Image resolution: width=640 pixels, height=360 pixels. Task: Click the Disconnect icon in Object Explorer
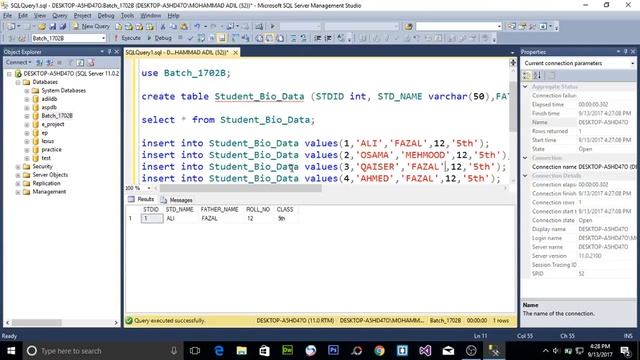click(50, 62)
